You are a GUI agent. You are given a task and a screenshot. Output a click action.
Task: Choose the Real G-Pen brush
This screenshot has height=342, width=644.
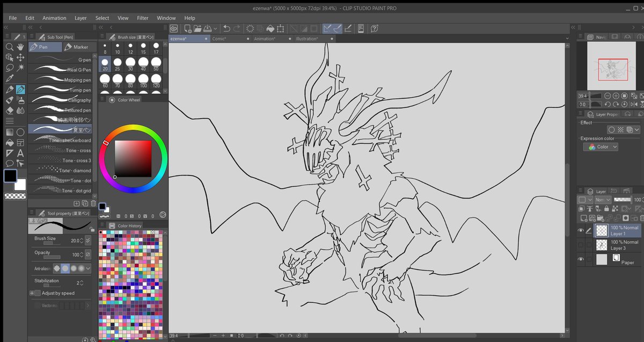point(60,70)
